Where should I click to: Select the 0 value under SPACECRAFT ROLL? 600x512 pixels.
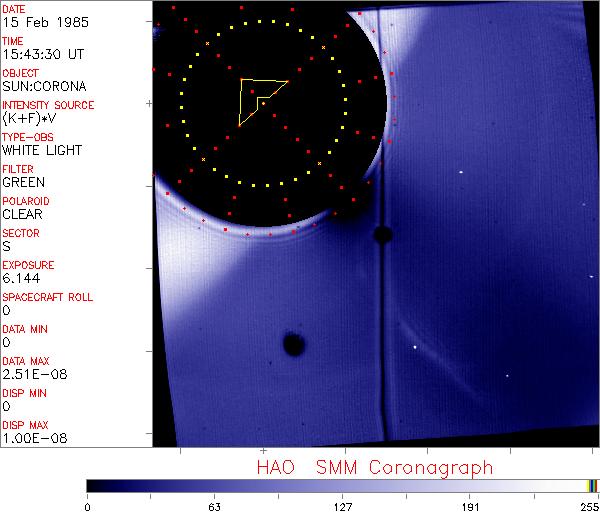[x=7, y=310]
